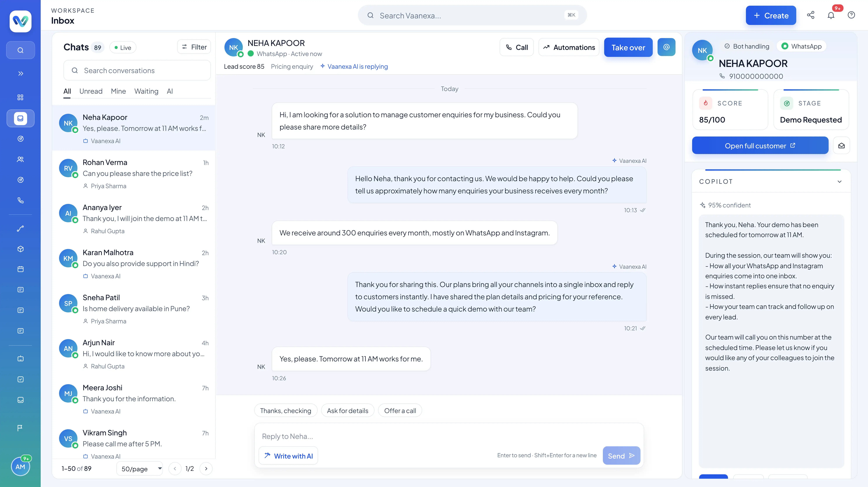Viewport: 868px width, 487px height.
Task: Go to previous page of chats
Action: tap(175, 469)
